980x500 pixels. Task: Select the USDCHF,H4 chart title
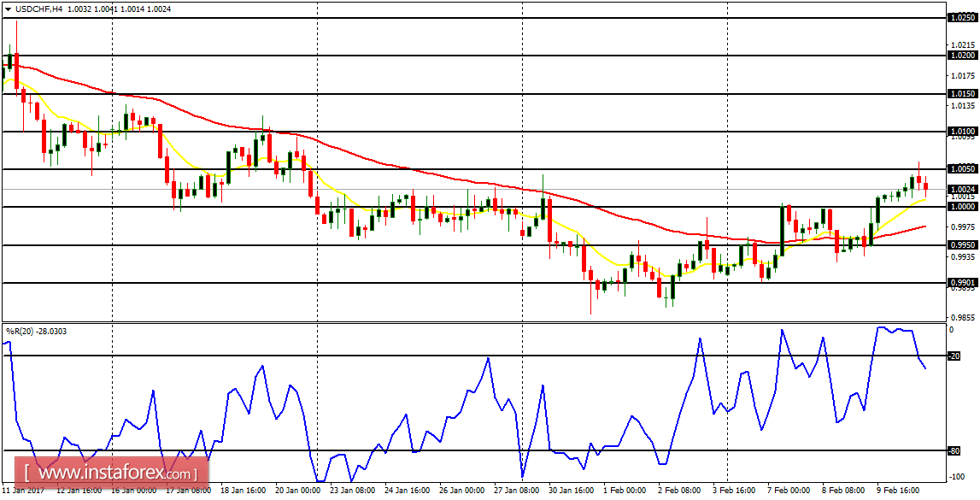point(38,9)
